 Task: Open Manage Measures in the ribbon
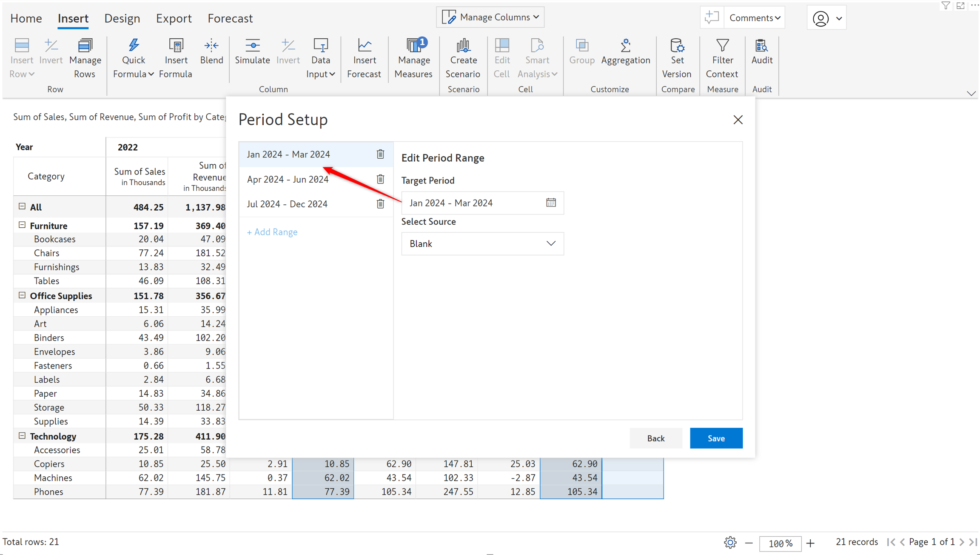click(413, 58)
